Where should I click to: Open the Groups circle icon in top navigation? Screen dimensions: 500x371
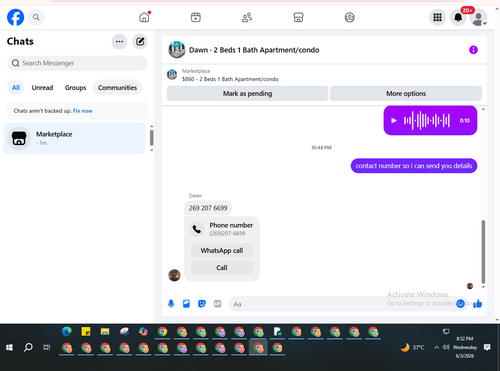click(x=349, y=17)
